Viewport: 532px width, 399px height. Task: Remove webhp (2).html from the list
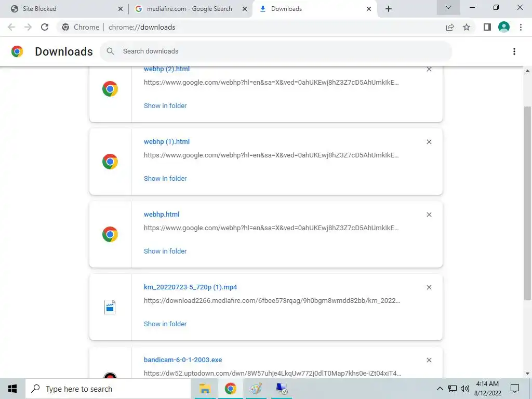(429, 69)
